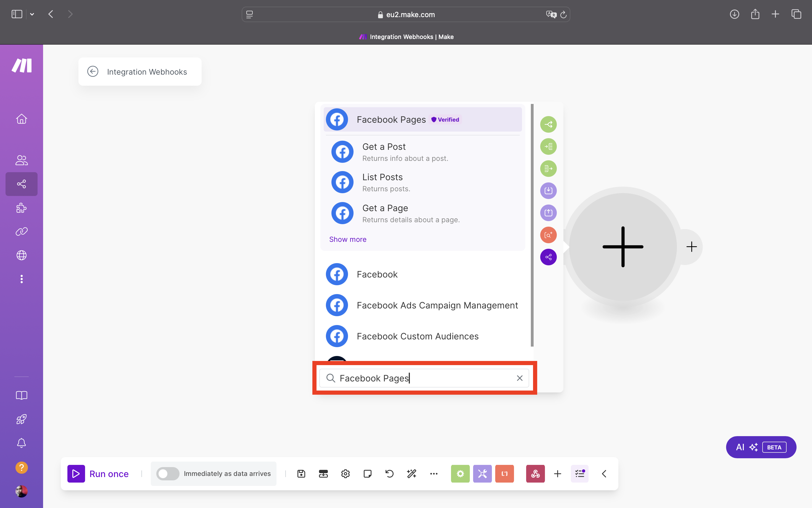Open the More vertical dots in sidebar
Viewport: 812px width, 508px height.
tap(22, 279)
